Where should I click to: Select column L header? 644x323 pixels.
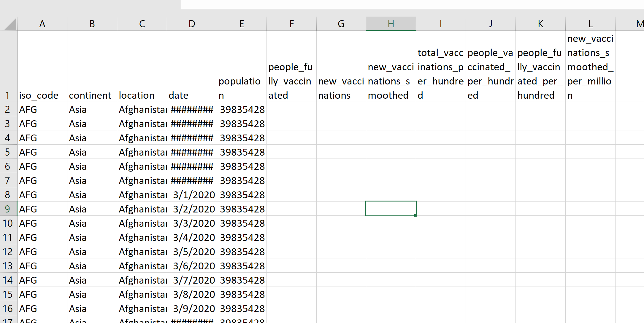590,24
